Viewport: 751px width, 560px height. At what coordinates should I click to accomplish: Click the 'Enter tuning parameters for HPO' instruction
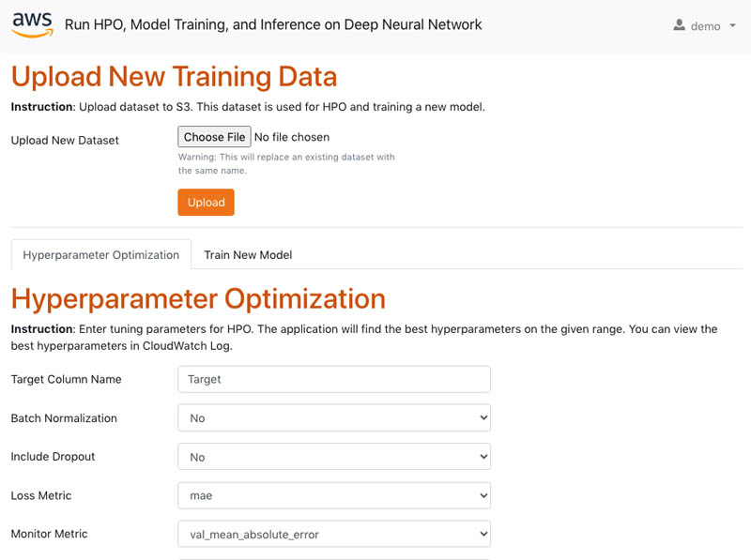pyautogui.click(x=364, y=338)
